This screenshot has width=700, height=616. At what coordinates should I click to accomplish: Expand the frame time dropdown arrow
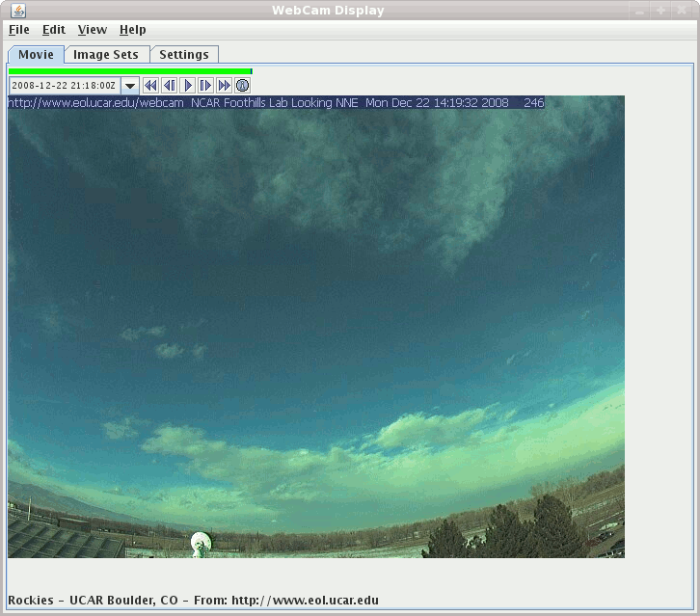(x=130, y=86)
